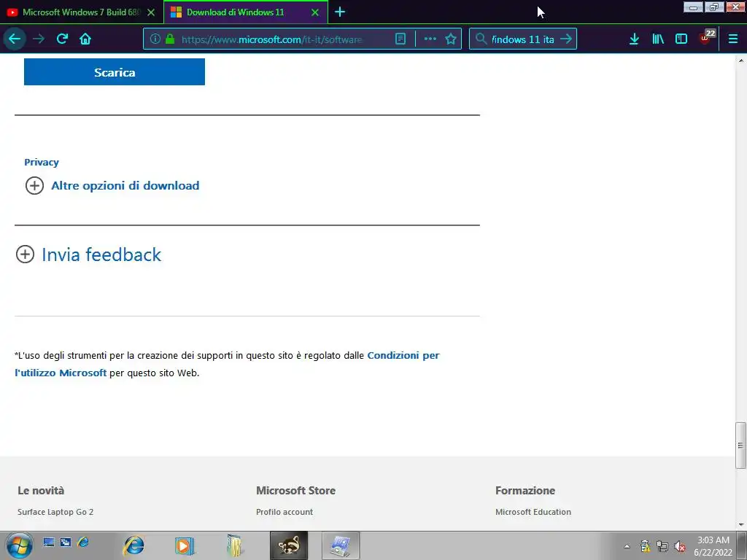747x560 pixels.
Task: Expand Invia feedback plus icon
Action: click(26, 254)
